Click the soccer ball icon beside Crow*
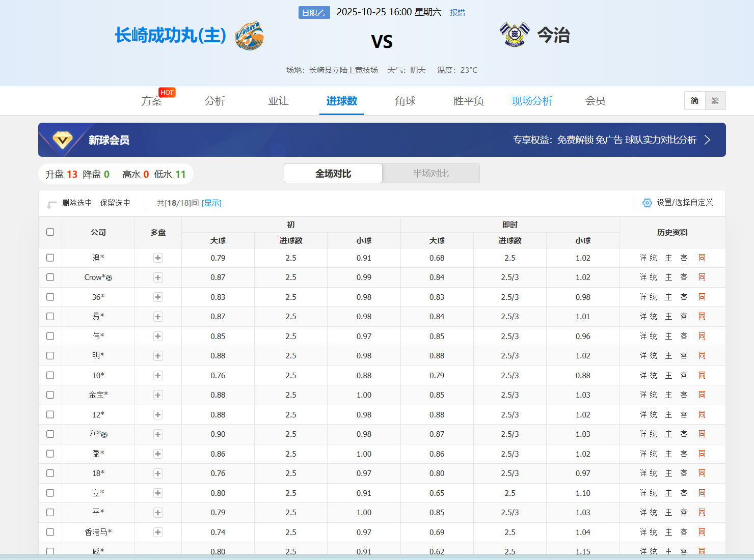This screenshot has width=754, height=560. click(109, 277)
